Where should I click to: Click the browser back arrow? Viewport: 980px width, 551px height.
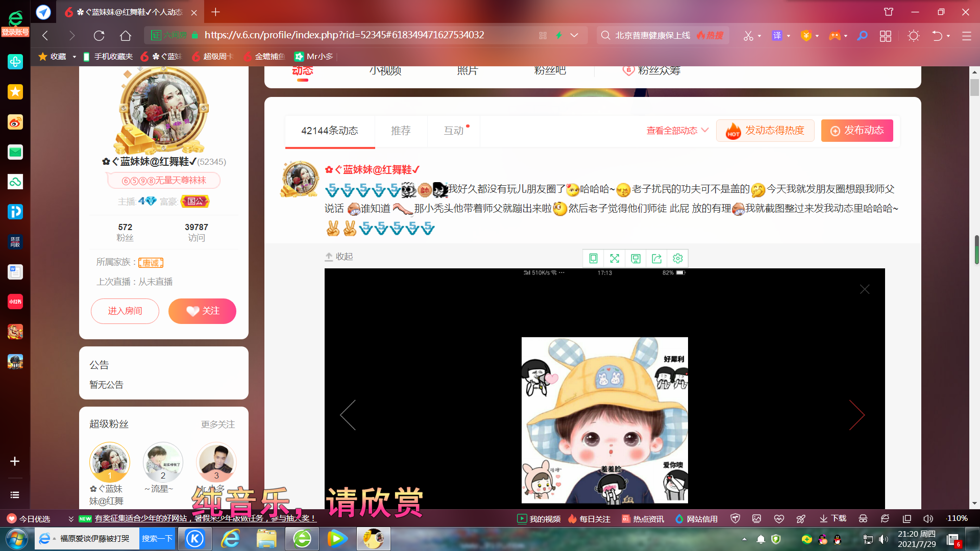coord(45,35)
